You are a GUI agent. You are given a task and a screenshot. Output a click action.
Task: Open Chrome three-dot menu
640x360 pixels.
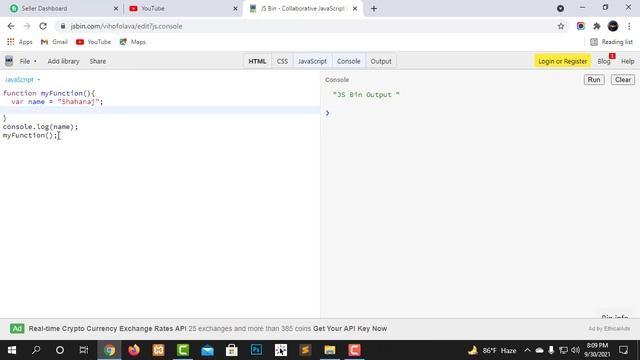coord(629,26)
